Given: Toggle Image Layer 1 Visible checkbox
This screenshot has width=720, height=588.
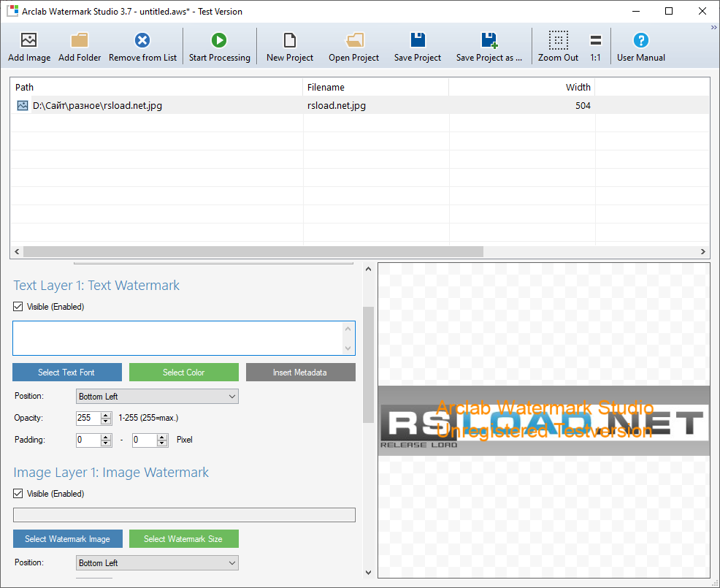Looking at the screenshot, I should tap(18, 493).
